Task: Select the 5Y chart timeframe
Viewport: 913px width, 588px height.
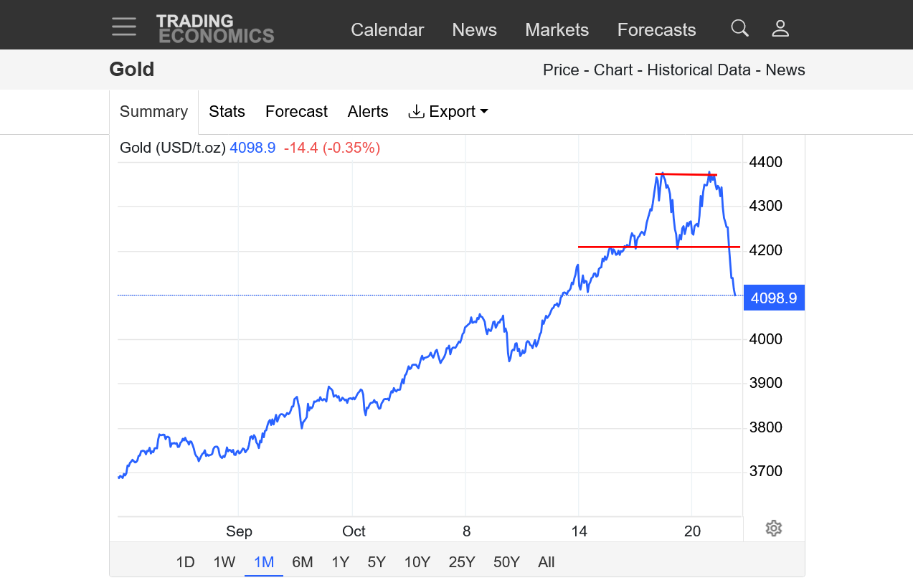Action: (x=377, y=562)
